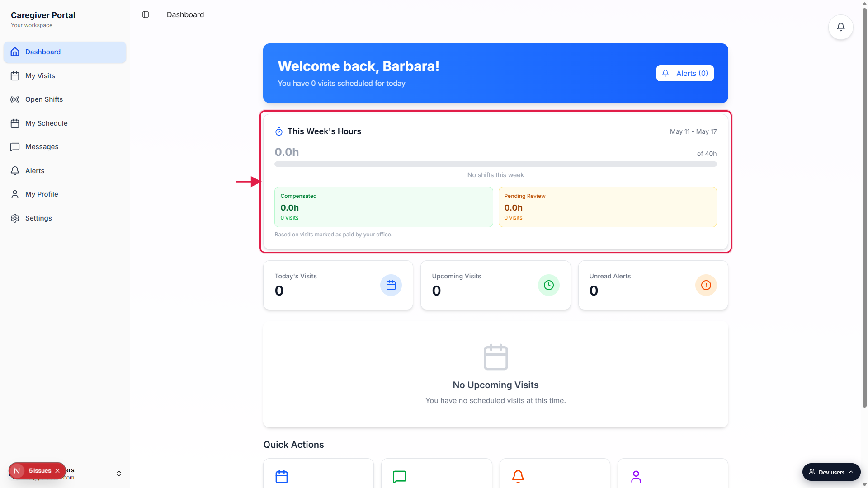
Task: Click the Welcome back, Barbara! heading
Action: tap(359, 66)
